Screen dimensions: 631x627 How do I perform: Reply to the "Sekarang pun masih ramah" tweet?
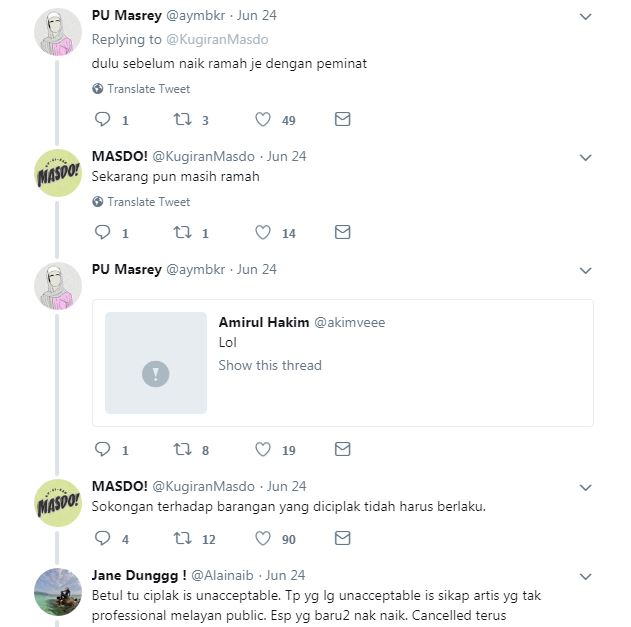pos(101,233)
